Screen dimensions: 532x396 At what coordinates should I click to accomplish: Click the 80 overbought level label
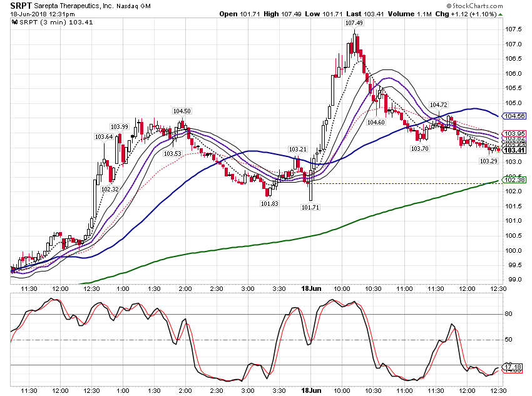(508, 314)
